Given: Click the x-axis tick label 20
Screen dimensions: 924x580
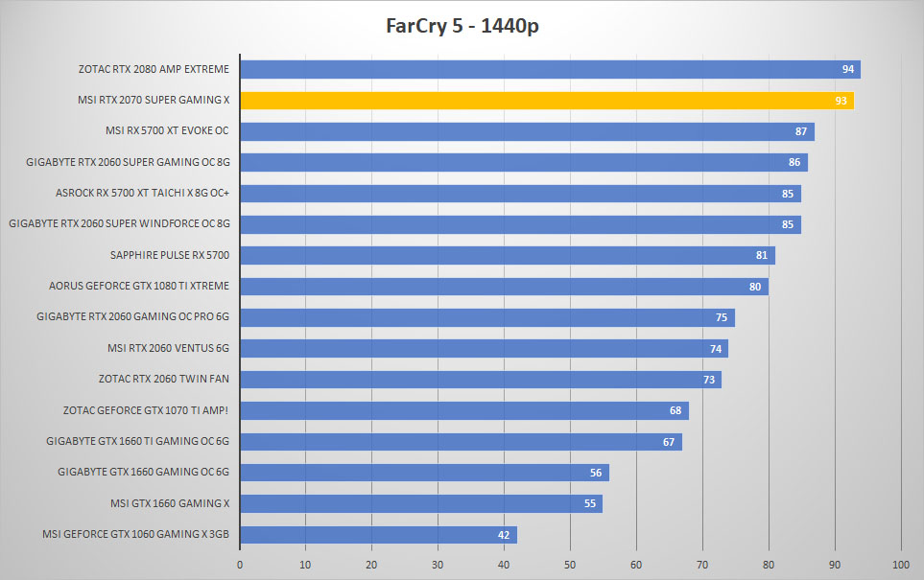Looking at the screenshot, I should [x=371, y=565].
